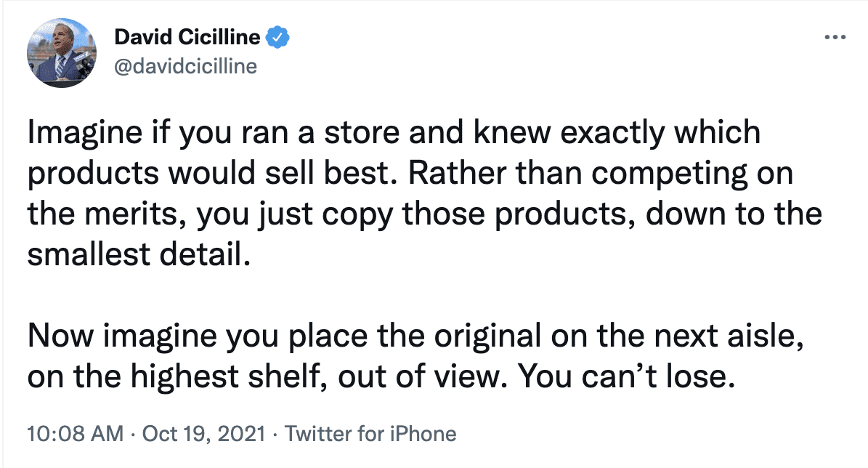The width and height of the screenshot is (868, 468).
Task: Click the sentence "You can't lose."
Action: (x=622, y=379)
